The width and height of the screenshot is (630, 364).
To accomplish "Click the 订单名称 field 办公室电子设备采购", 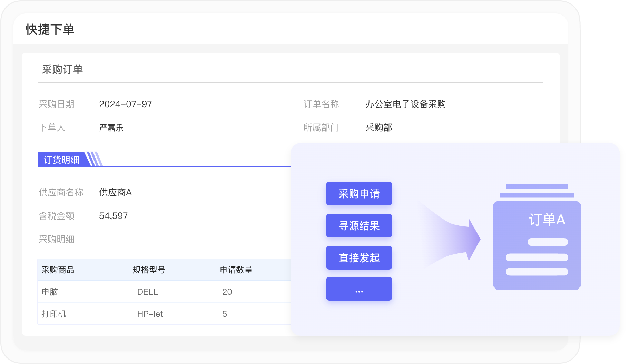I will pos(405,104).
